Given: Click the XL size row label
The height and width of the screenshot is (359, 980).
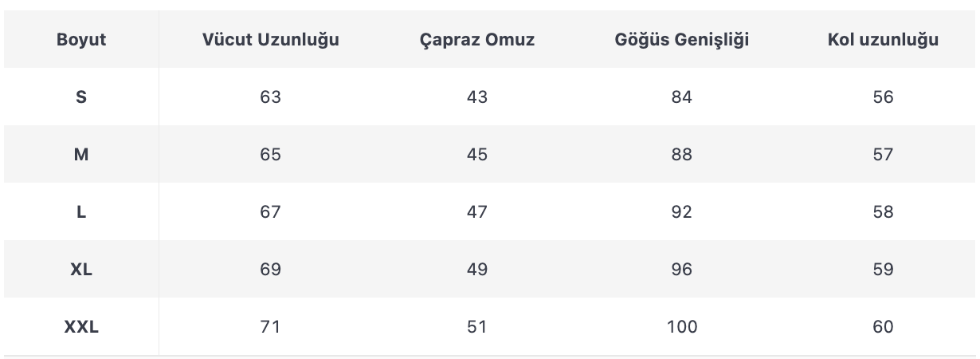Looking at the screenshot, I should click(x=81, y=270).
